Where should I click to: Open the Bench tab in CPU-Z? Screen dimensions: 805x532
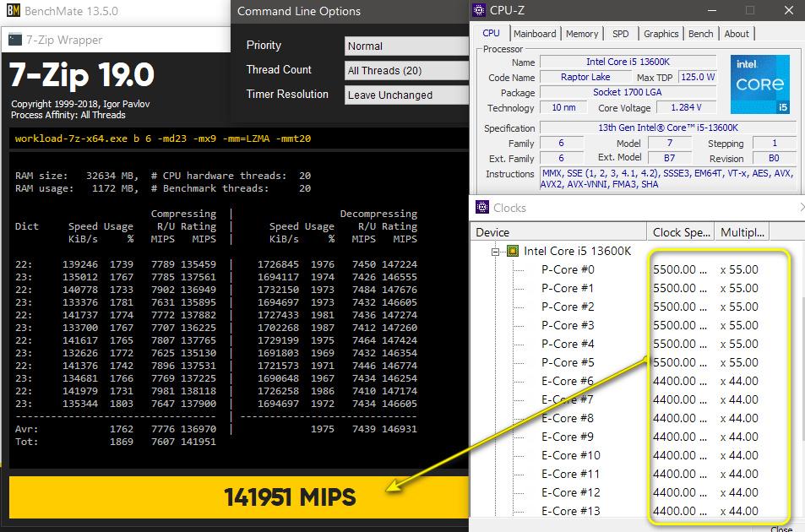(x=700, y=34)
